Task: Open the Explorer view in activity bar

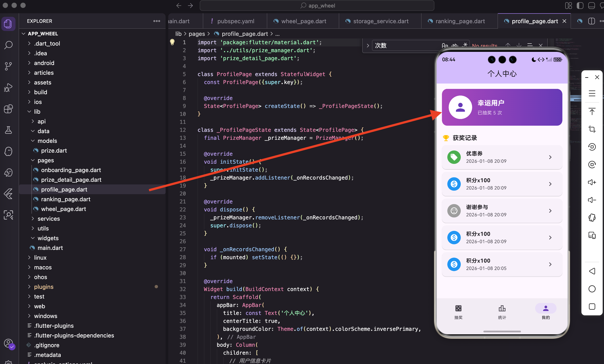Action: pyautogui.click(x=8, y=24)
